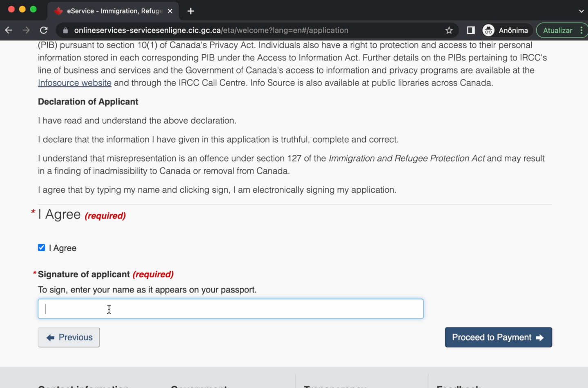This screenshot has height=388, width=588.
Task: Reload the current page
Action: point(44,30)
